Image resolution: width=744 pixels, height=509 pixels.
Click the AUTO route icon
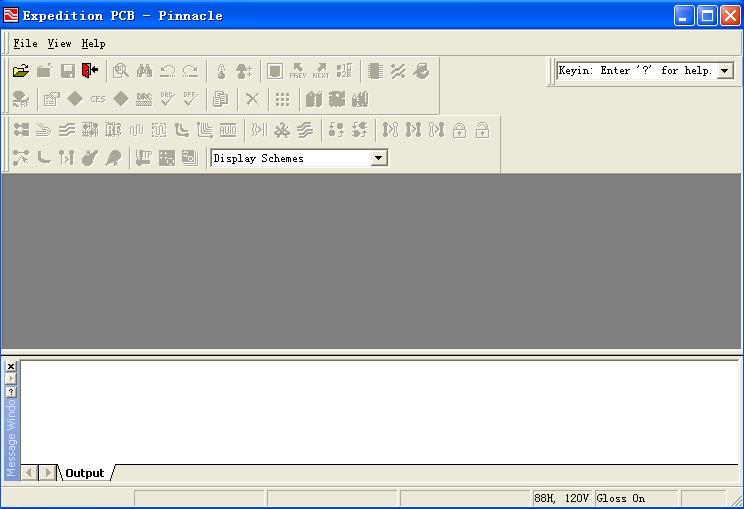(228, 130)
